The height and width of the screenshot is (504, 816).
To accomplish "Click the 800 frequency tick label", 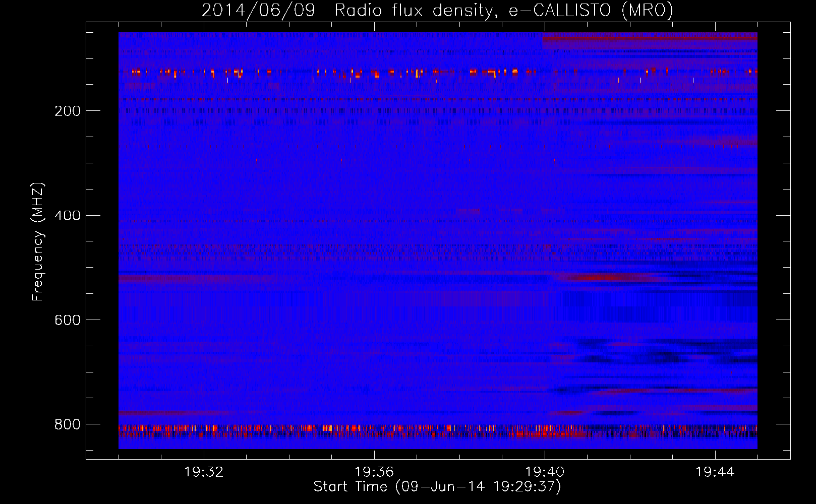I will (x=68, y=425).
